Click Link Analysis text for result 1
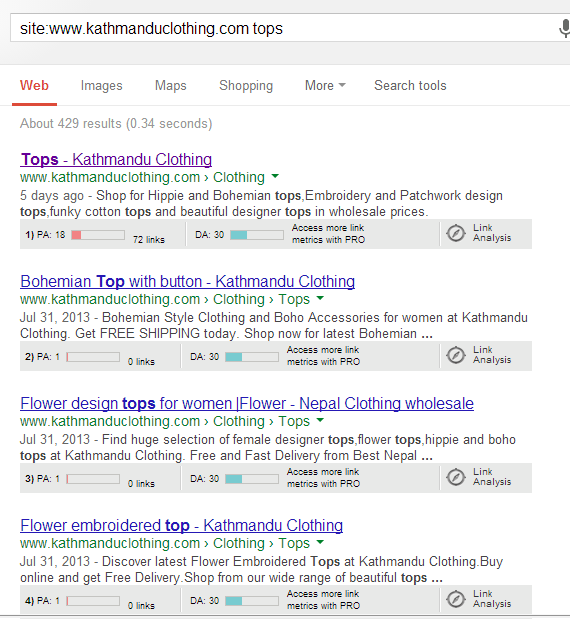Image resolution: width=570 pixels, height=630 pixels. click(492, 233)
